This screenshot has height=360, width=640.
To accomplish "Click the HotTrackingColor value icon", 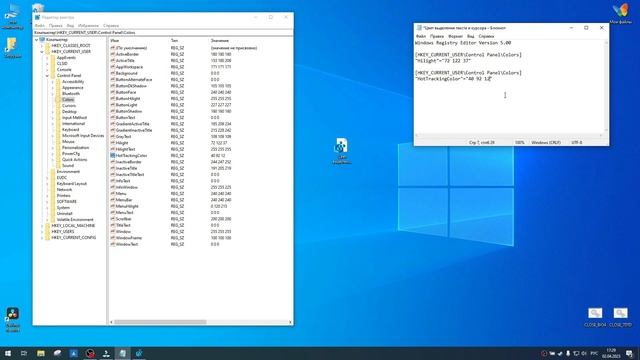I will pyautogui.click(x=113, y=156).
